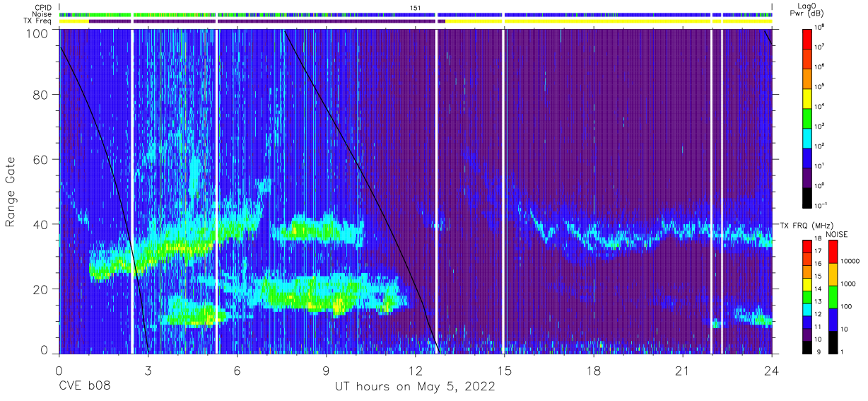Click the 'CPID' row label
The height and width of the screenshot is (401, 868).
[42, 8]
